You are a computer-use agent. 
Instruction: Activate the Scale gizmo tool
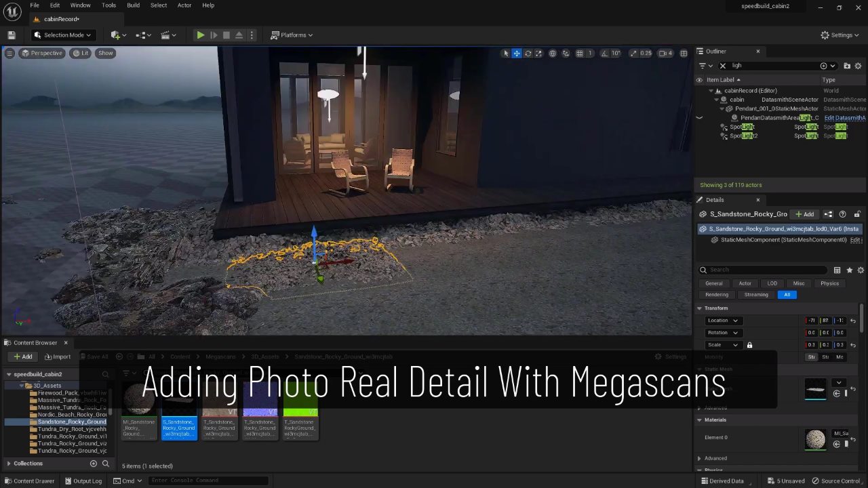(x=538, y=54)
